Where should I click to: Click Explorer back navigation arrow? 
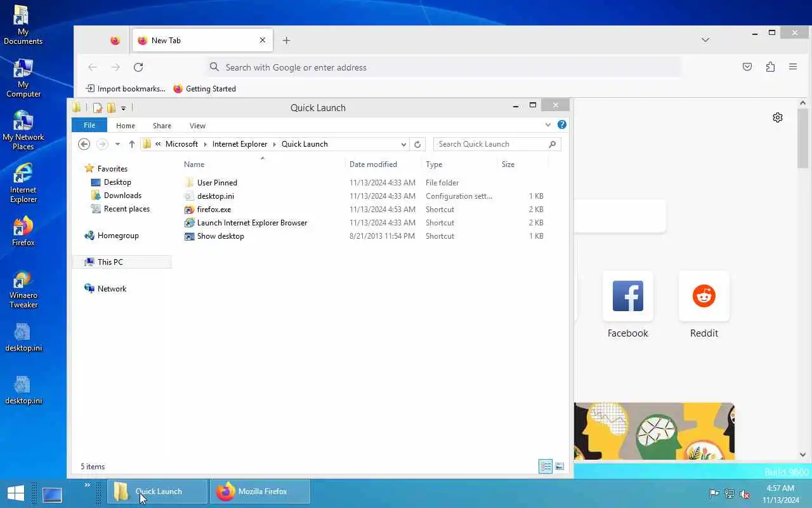(84, 144)
